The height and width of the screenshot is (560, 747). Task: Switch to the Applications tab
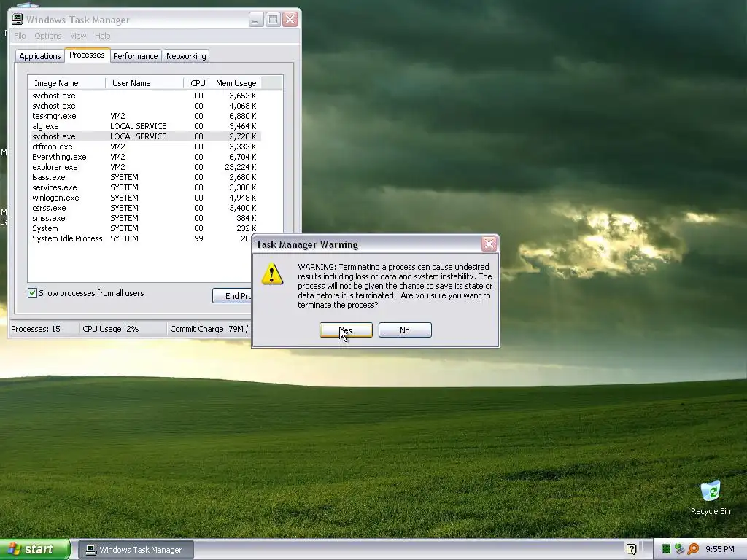tap(40, 56)
